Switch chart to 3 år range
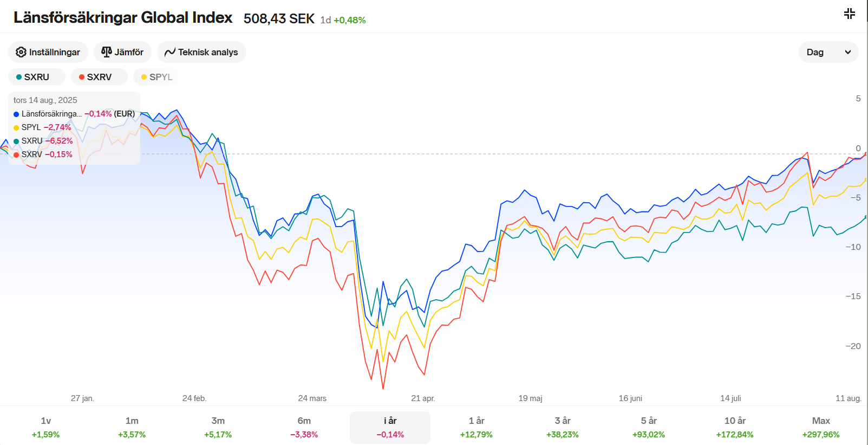 562,427
